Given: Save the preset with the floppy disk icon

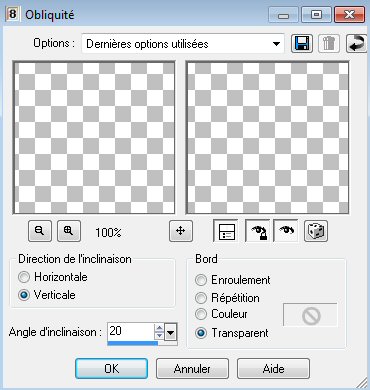Looking at the screenshot, I should [x=302, y=44].
